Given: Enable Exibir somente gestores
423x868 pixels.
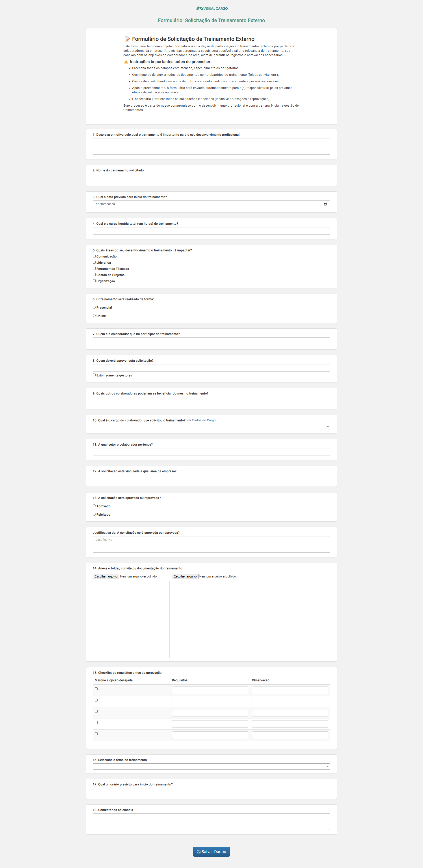Looking at the screenshot, I should coord(94,375).
